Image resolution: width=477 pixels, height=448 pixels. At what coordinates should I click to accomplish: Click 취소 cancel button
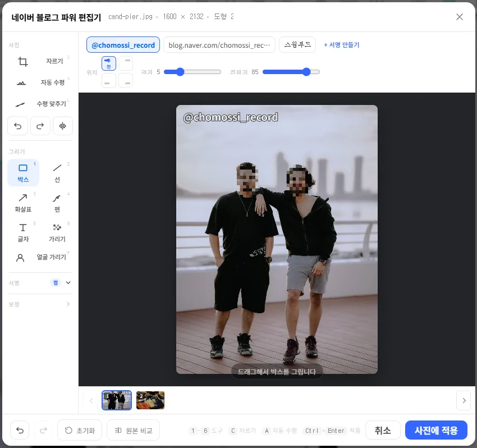pyautogui.click(x=383, y=430)
